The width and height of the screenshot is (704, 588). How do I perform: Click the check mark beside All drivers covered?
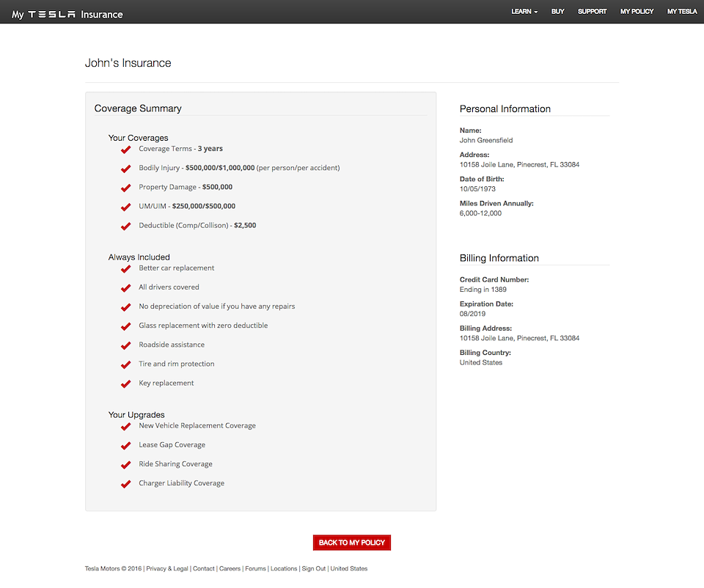125,288
